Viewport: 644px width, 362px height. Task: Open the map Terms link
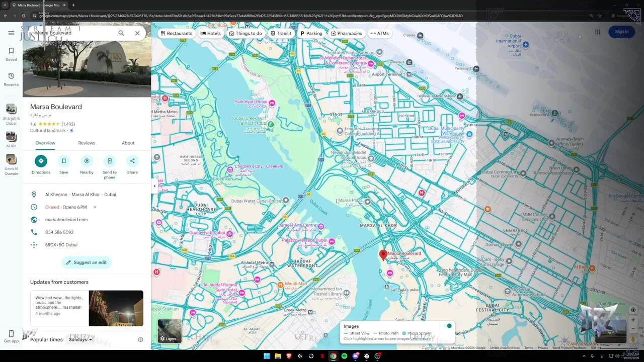coord(529,348)
